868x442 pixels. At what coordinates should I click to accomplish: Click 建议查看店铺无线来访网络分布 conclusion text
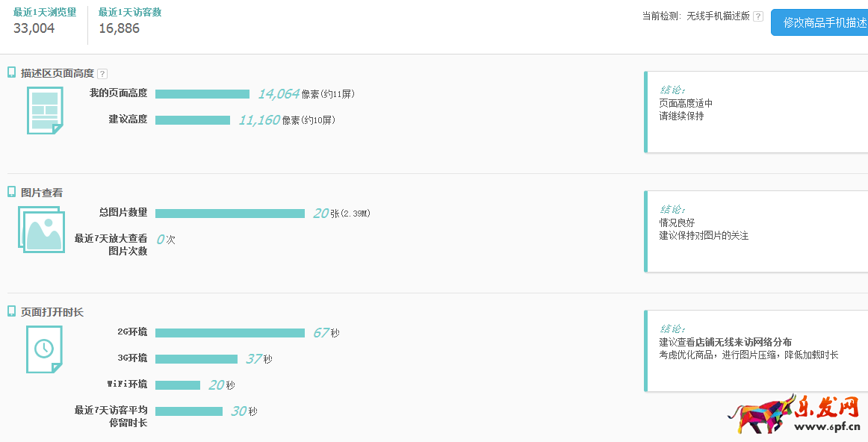coord(725,342)
